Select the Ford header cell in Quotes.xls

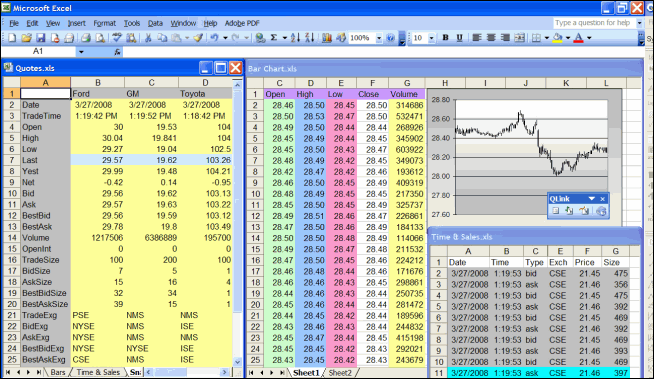tap(98, 94)
